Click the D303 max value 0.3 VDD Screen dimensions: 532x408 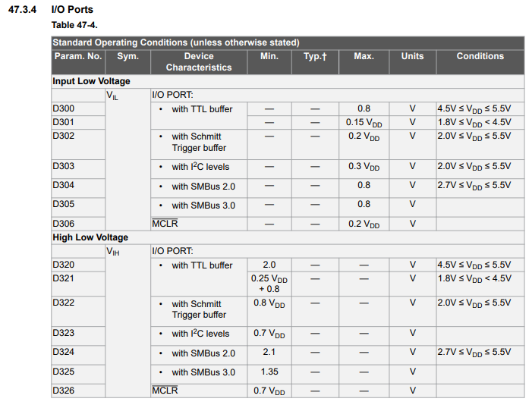(364, 167)
